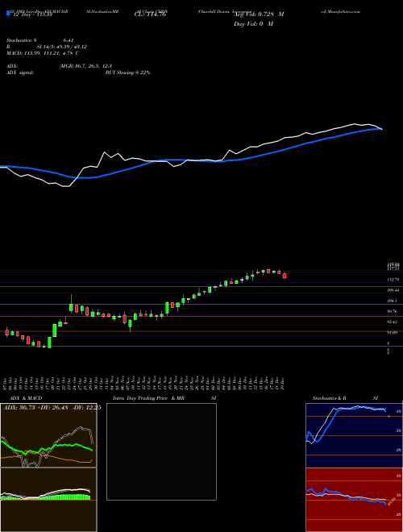Image resolution: width=403 pixels, height=532 pixels.
Task: Click the 'CL: 114.76' closing price text
Action: (150, 15)
